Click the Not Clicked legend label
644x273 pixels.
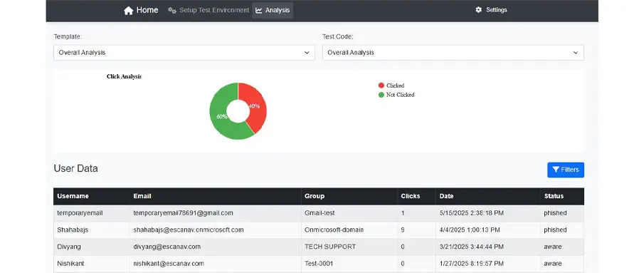(401, 95)
